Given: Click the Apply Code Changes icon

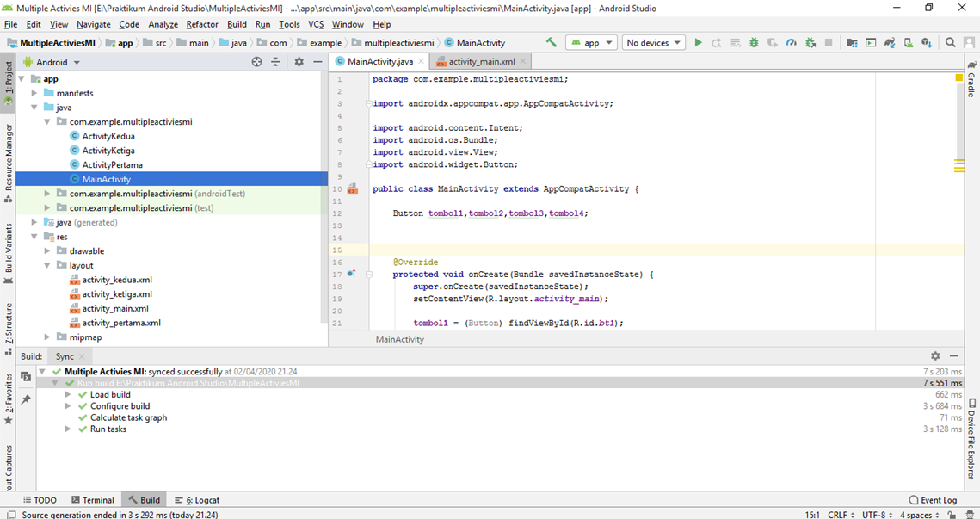Looking at the screenshot, I should (736, 42).
